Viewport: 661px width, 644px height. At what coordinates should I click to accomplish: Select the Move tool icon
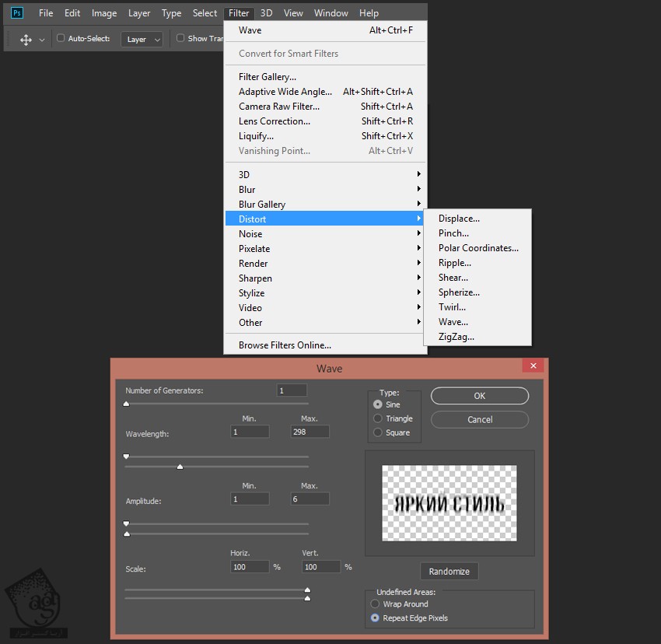point(26,39)
